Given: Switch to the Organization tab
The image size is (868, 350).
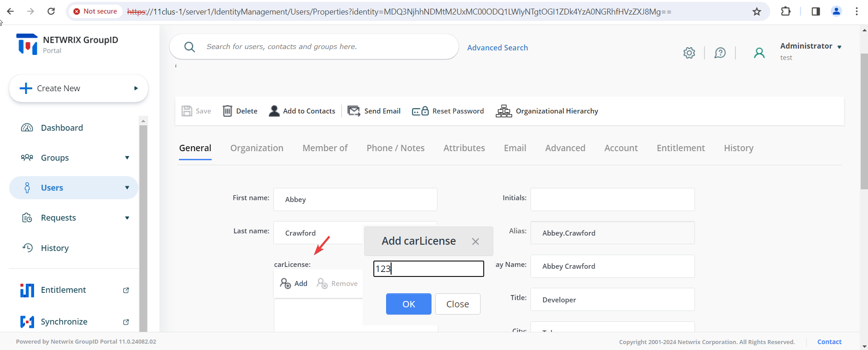Looking at the screenshot, I should (x=257, y=148).
